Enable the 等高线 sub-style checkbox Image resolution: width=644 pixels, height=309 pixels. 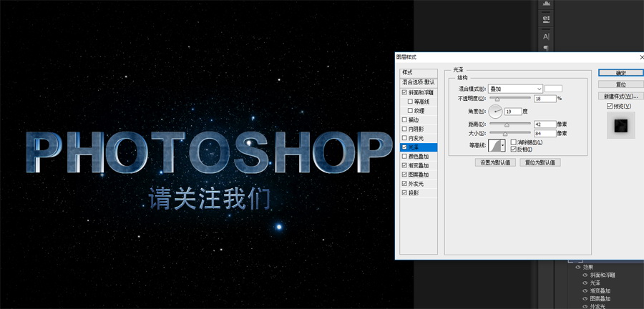click(x=410, y=102)
